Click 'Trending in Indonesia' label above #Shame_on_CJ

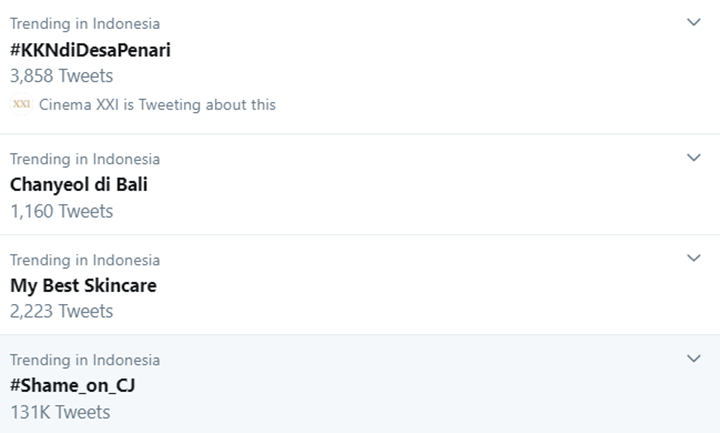[85, 359]
